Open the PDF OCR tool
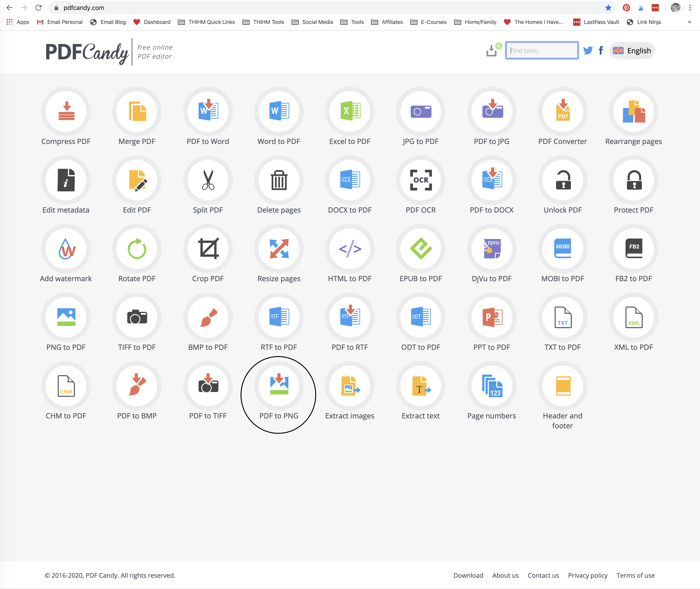The image size is (700, 589). point(421,180)
